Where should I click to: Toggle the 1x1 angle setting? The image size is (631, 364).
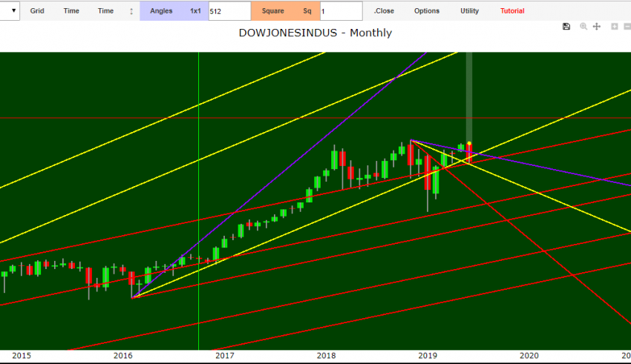tap(195, 11)
